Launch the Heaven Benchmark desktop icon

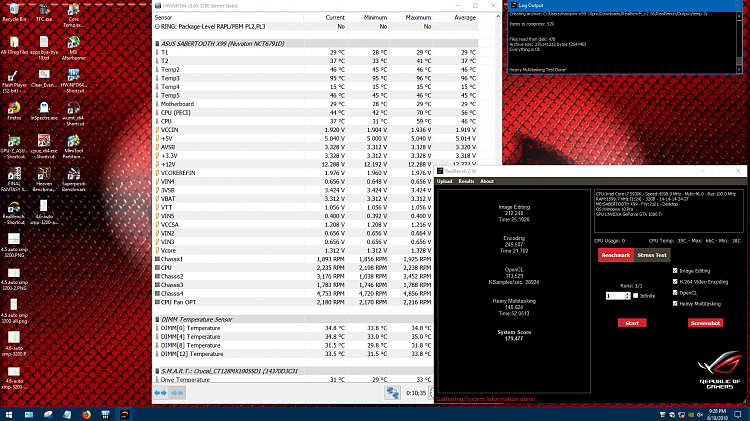pos(44,179)
